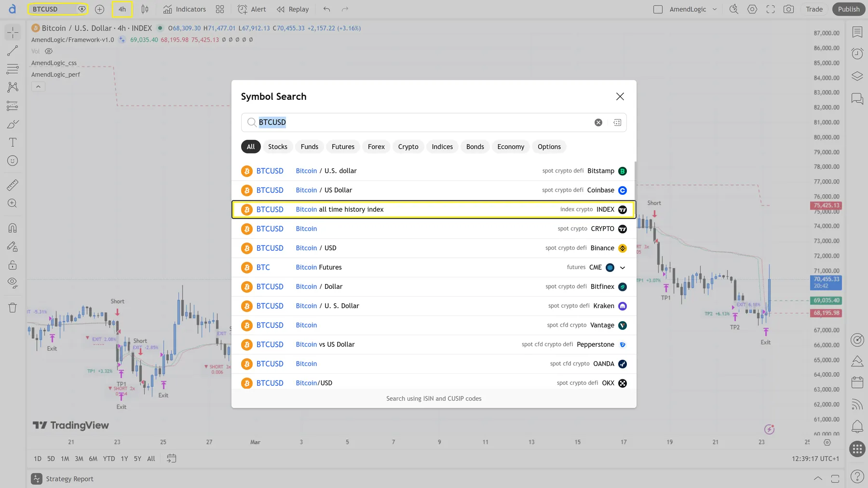868x488 pixels.
Task: Enter fullscreen mode
Action: pos(770,9)
